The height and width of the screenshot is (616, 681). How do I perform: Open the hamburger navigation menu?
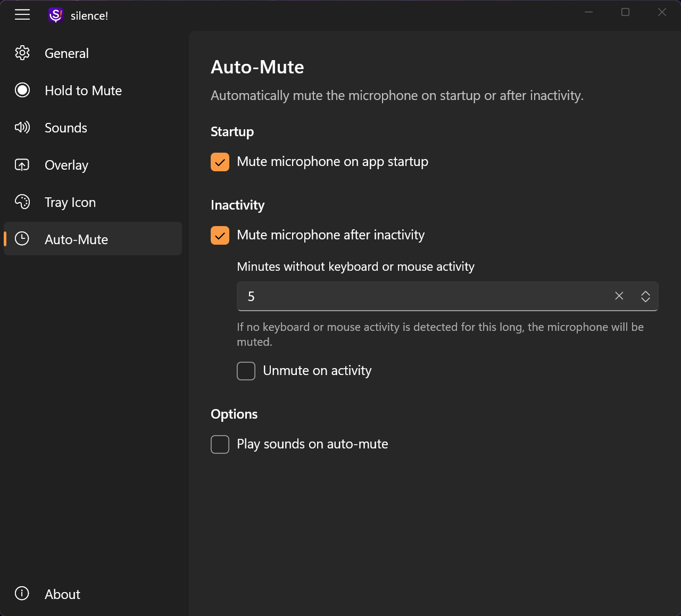tap(22, 15)
